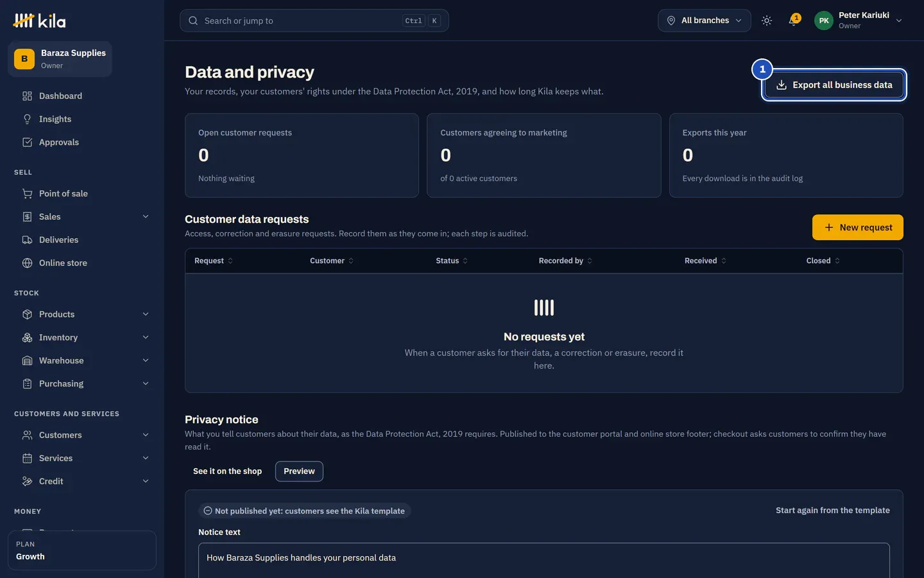Click Export all business data button

(x=834, y=85)
